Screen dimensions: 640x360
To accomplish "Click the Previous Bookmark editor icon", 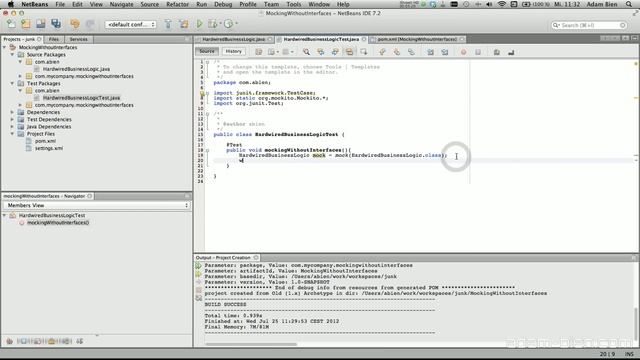I will click(x=382, y=52).
